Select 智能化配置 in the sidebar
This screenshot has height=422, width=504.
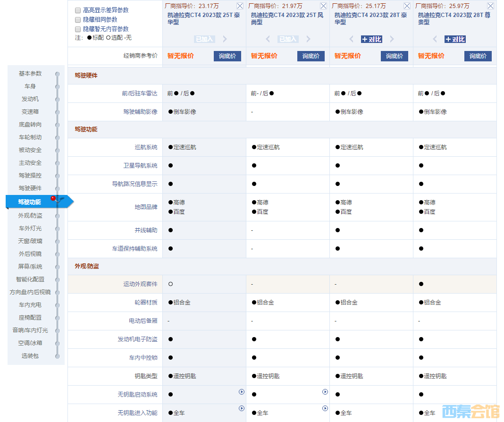tap(31, 279)
